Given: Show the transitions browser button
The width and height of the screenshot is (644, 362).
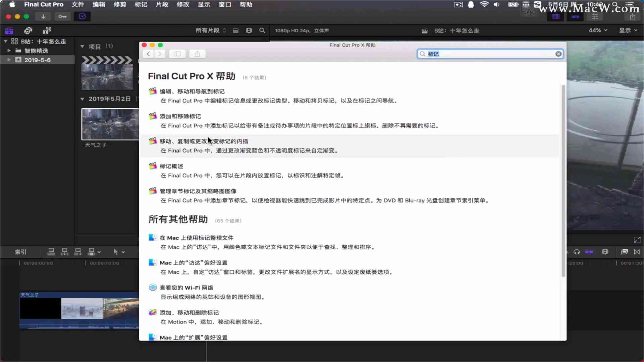Looking at the screenshot, I should [x=637, y=252].
